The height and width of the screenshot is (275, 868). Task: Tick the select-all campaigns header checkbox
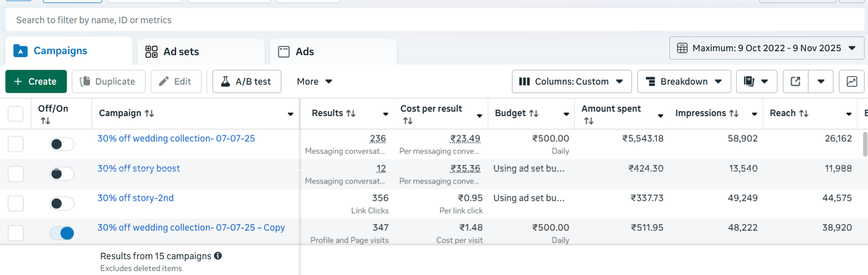[x=16, y=114]
